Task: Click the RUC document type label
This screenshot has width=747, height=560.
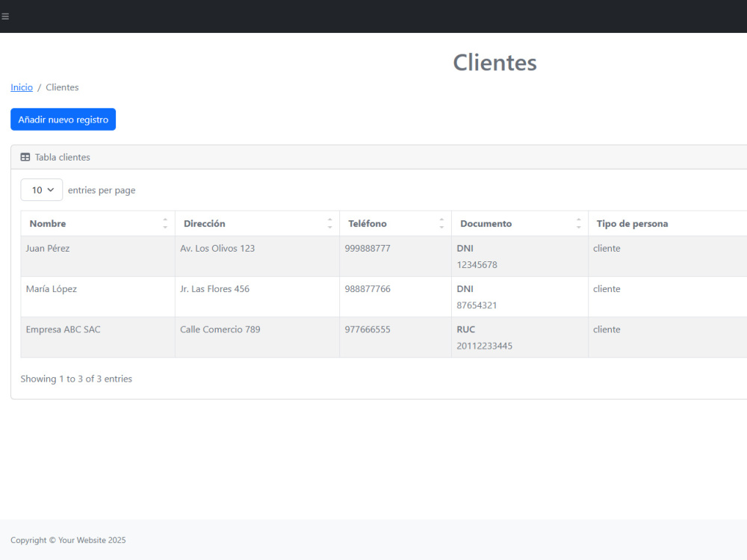Action: (466, 329)
